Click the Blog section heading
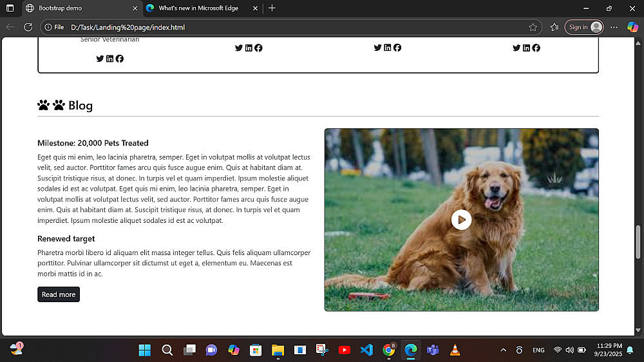 coord(80,106)
